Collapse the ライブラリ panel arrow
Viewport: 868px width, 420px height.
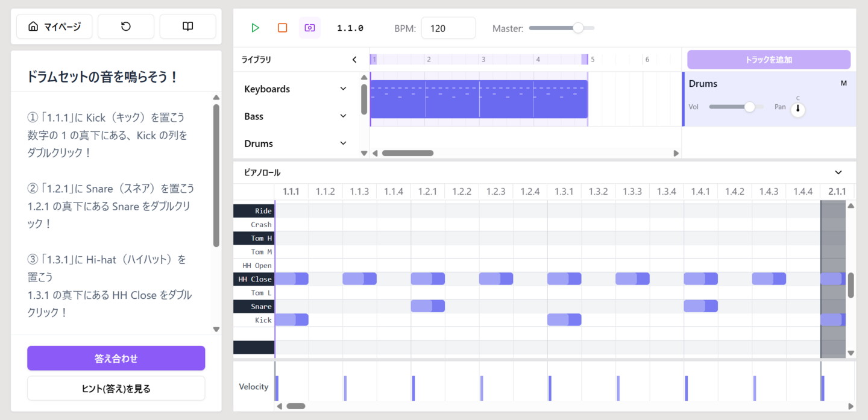354,60
